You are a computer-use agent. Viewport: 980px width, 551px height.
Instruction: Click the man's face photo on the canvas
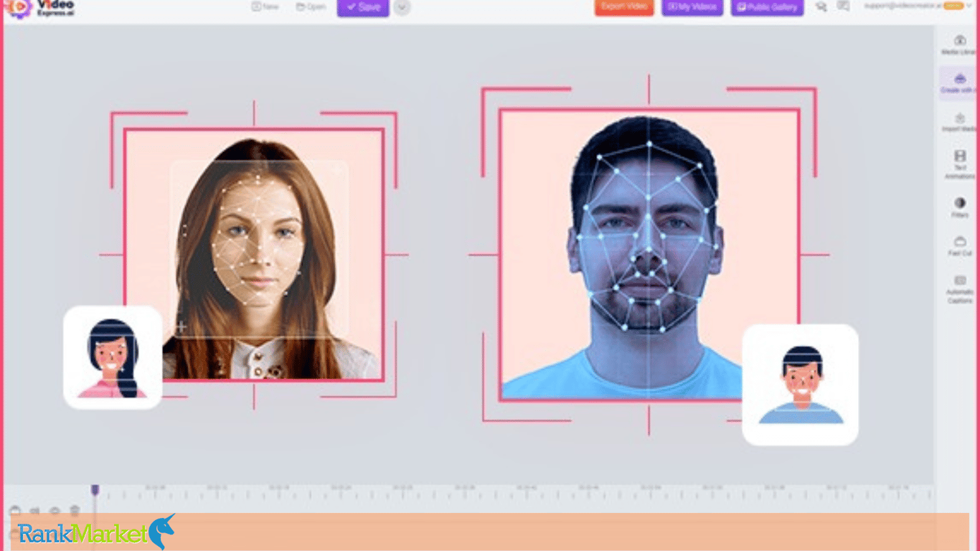click(649, 255)
